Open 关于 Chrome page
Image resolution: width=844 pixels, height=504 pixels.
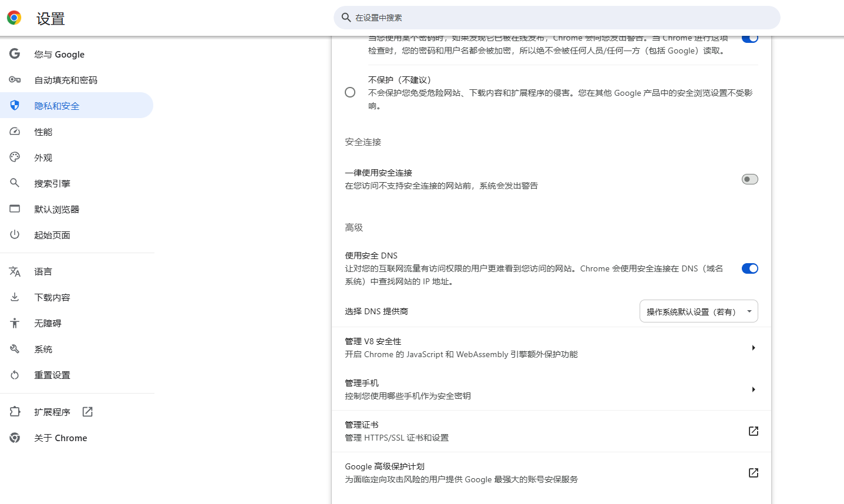76,438
